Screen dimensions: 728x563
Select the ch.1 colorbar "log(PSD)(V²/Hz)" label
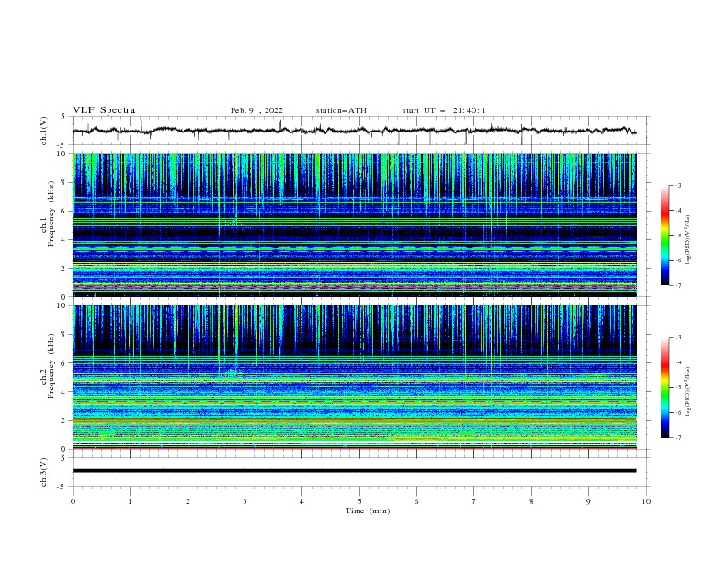[688, 240]
